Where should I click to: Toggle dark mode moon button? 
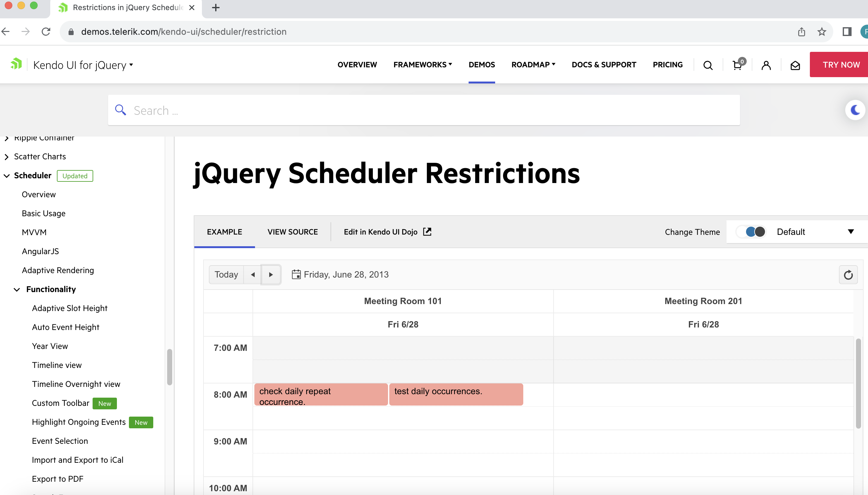(855, 110)
